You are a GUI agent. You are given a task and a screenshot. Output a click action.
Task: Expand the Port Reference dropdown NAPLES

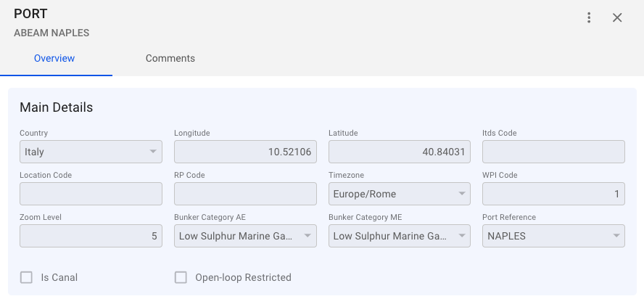click(x=546, y=236)
